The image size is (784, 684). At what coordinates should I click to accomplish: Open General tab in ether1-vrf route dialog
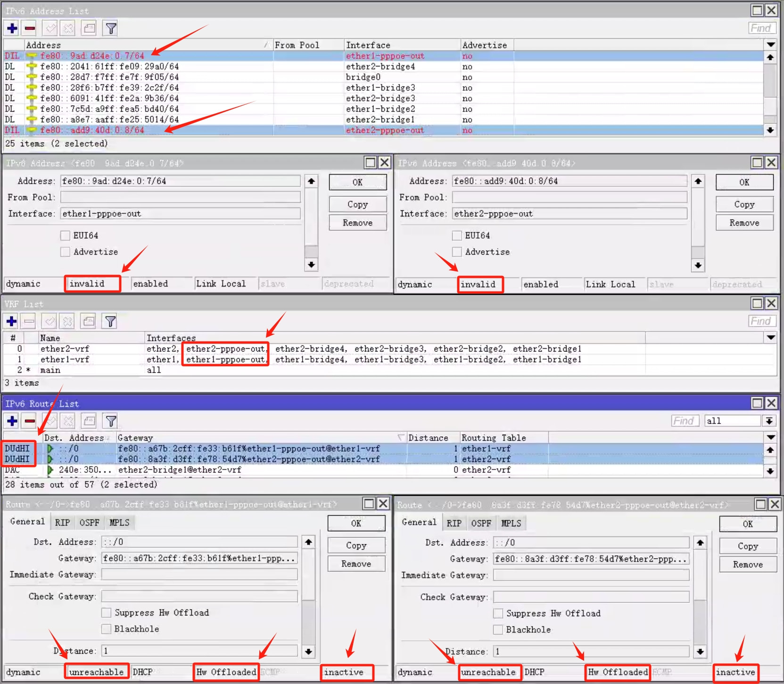27,522
